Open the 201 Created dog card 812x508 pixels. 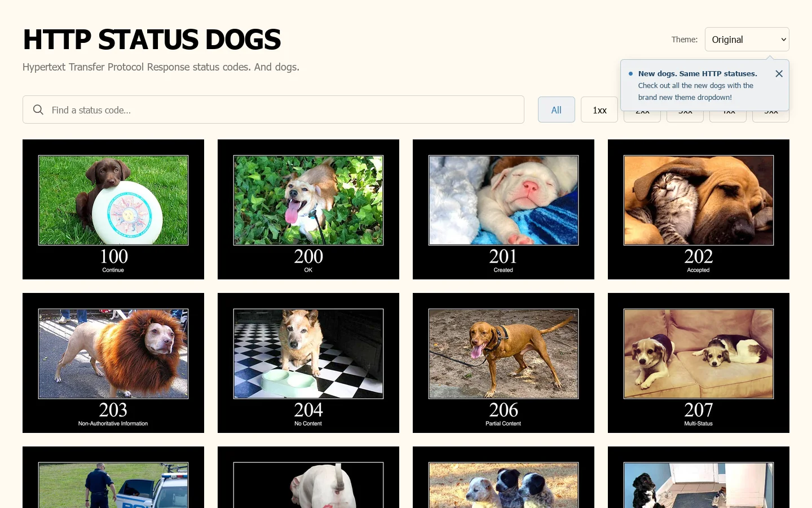(504, 209)
